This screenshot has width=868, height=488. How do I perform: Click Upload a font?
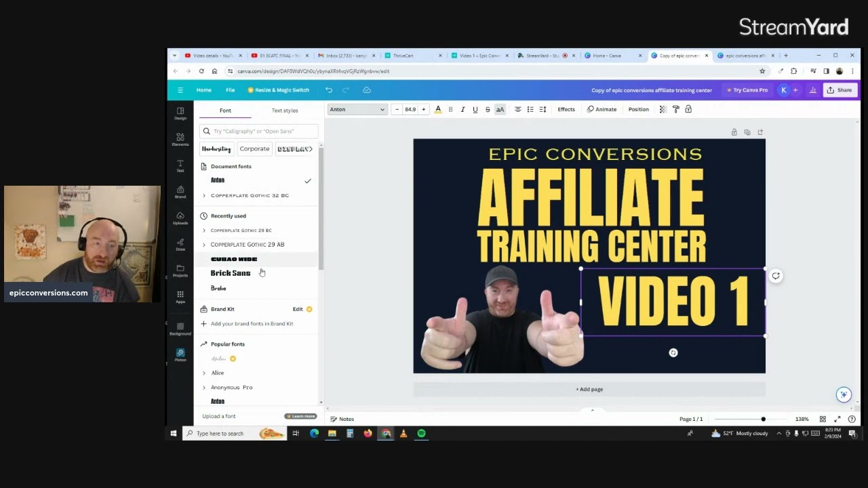219,416
